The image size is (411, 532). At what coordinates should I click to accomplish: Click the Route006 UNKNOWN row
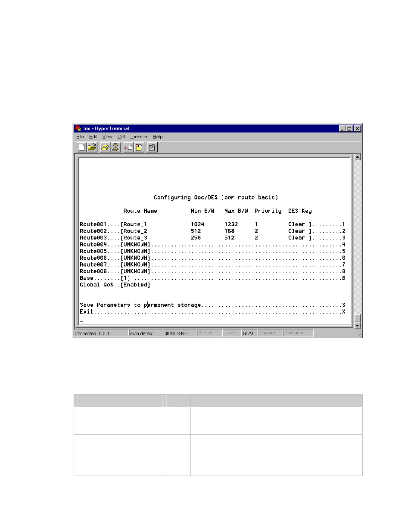tap(212, 258)
